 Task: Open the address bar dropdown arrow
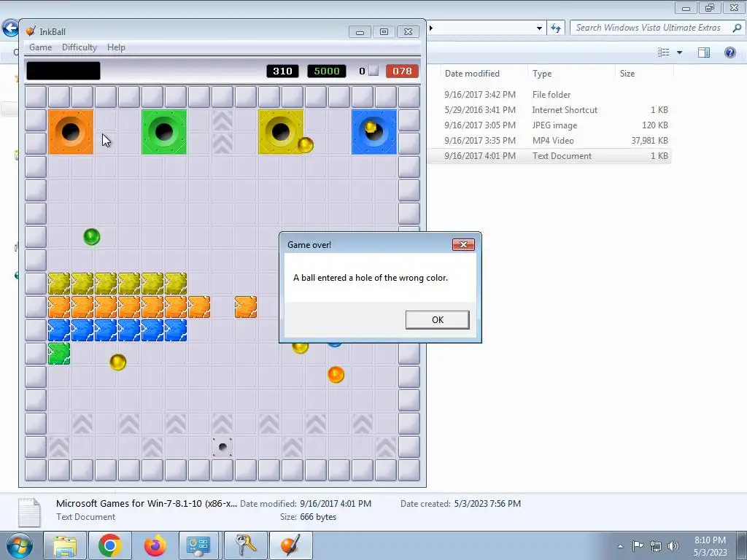coord(539,28)
